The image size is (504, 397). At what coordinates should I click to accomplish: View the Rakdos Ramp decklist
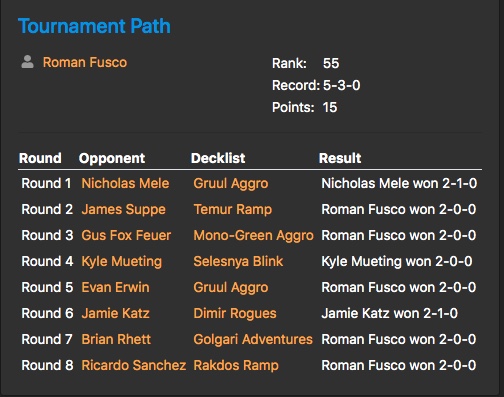click(236, 366)
